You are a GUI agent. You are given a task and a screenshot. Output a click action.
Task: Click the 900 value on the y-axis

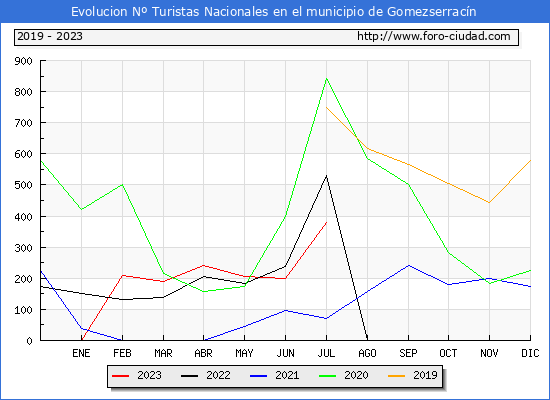24,61
